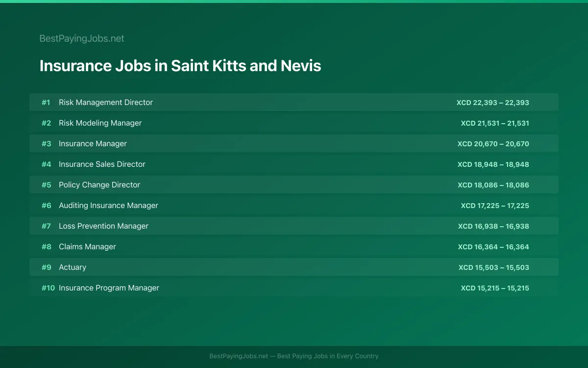The image size is (588, 368).
Task: Select Loss Prevention Manager entry
Action: pyautogui.click(x=294, y=226)
